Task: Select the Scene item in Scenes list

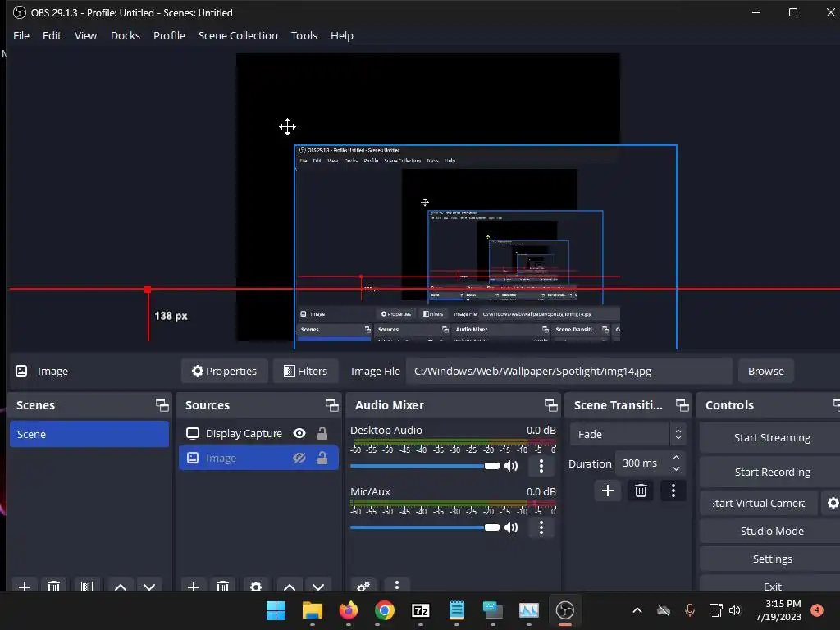Action: point(89,434)
